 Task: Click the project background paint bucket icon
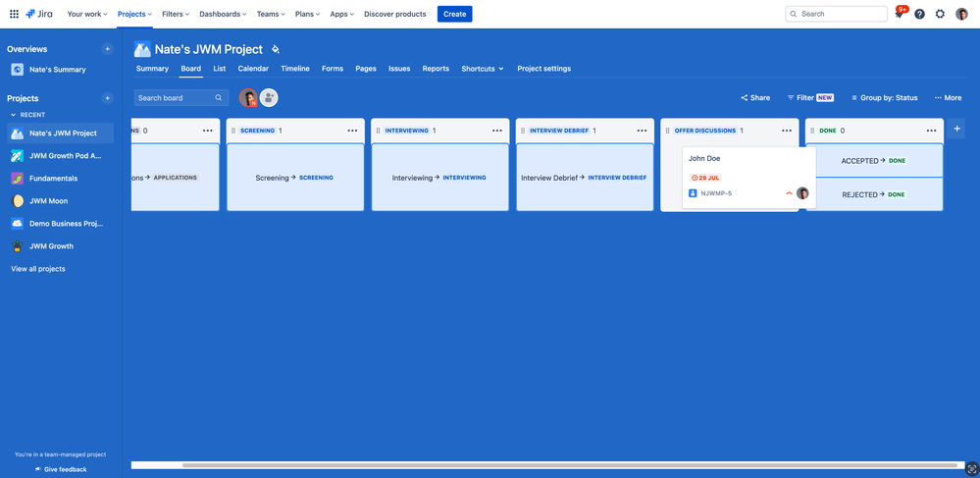click(276, 49)
